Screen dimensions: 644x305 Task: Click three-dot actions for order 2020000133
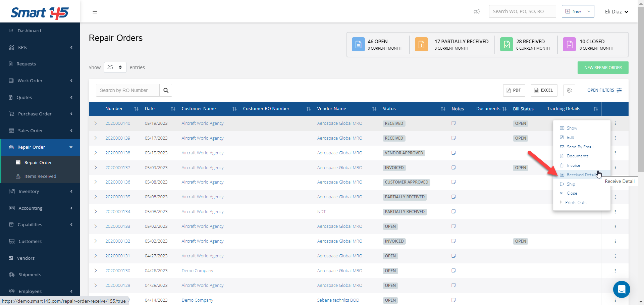click(x=615, y=226)
